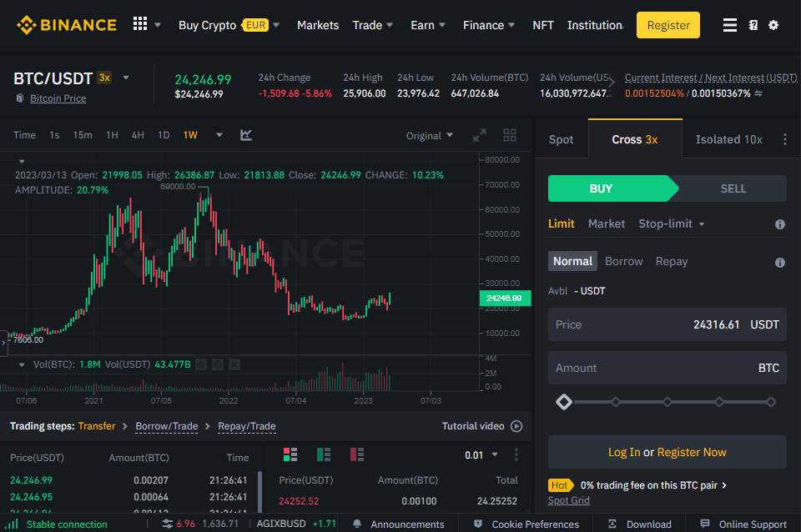Select the 1s chart interval
The height and width of the screenshot is (532, 801).
click(54, 135)
